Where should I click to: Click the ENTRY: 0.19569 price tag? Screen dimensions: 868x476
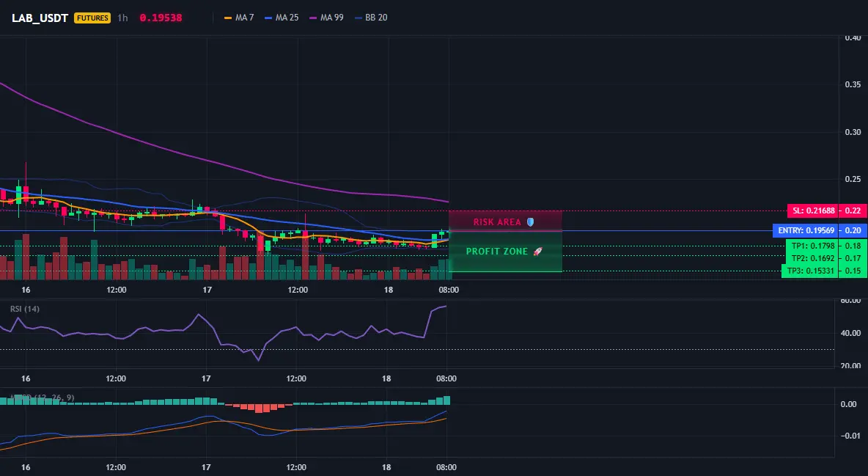(x=805, y=230)
